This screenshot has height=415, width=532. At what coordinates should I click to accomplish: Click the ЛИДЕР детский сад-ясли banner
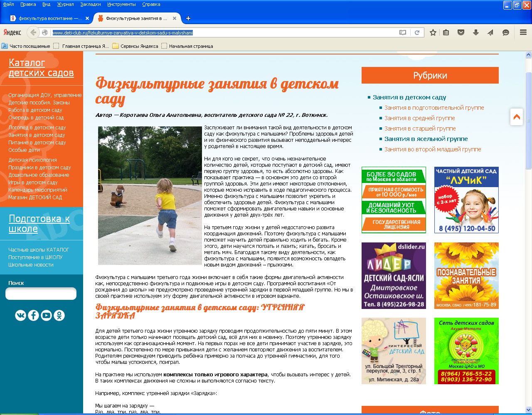coord(394,276)
